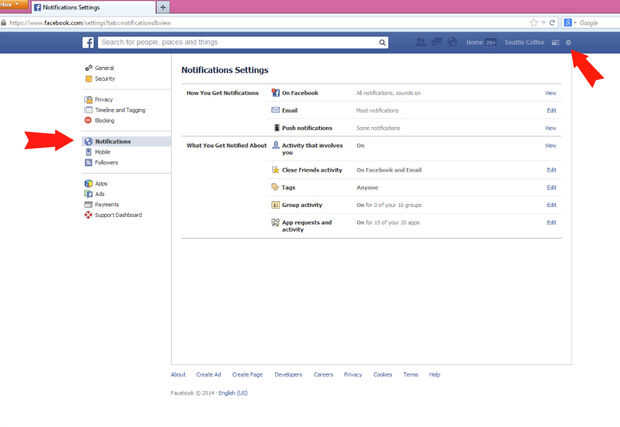Click the Followers icon in sidebar
The width and height of the screenshot is (620, 427).
(x=89, y=162)
